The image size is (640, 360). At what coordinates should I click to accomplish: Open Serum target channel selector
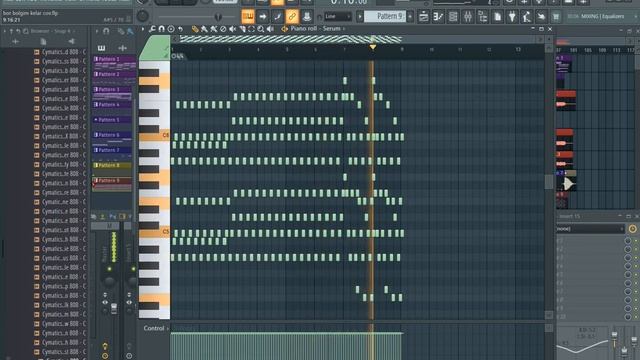pos(334,29)
